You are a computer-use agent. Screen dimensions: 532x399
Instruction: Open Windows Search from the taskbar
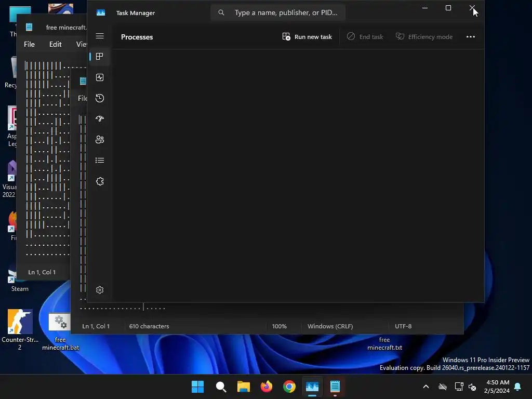point(221,387)
